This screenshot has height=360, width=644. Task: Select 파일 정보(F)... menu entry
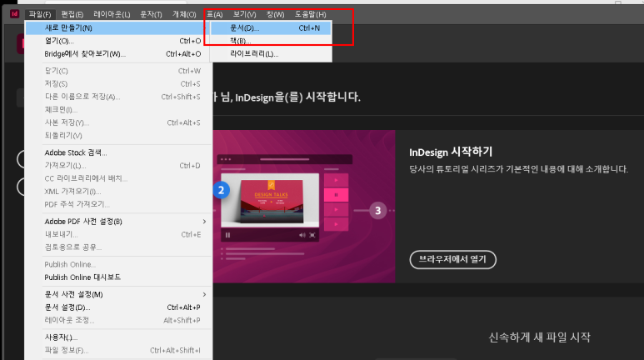pyautogui.click(x=118, y=350)
